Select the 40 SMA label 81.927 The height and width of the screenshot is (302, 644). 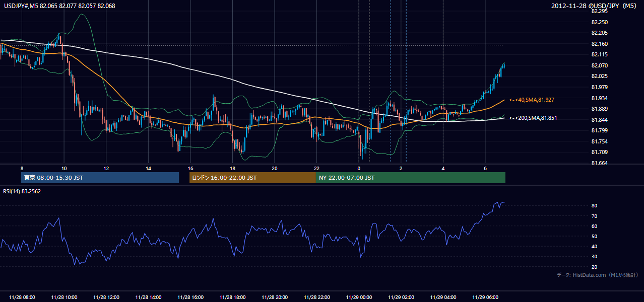tap(532, 100)
